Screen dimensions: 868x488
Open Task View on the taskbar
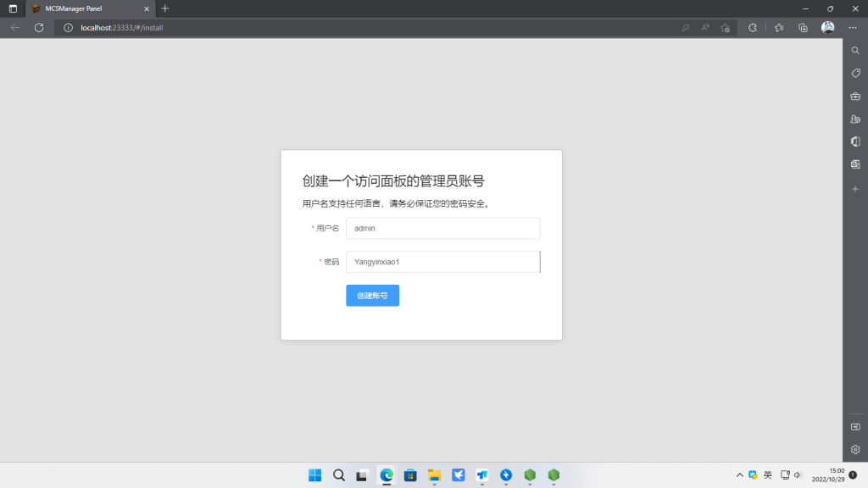coord(362,475)
